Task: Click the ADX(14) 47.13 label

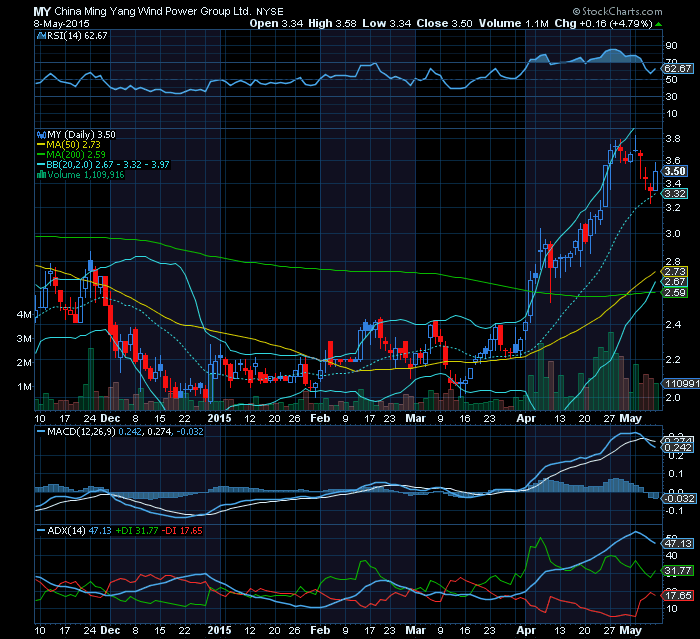Action: (x=79, y=530)
